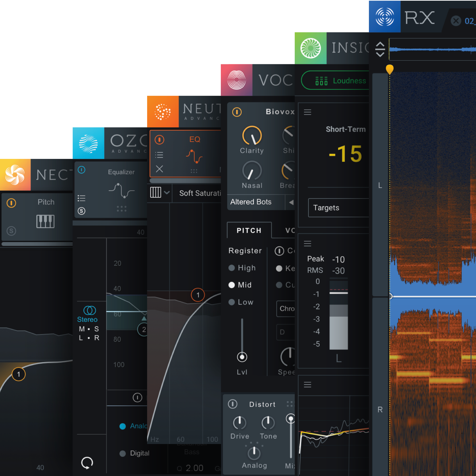Viewport: 476px width, 476px height.
Task: Close the RX file tab with X
Action: (x=456, y=21)
